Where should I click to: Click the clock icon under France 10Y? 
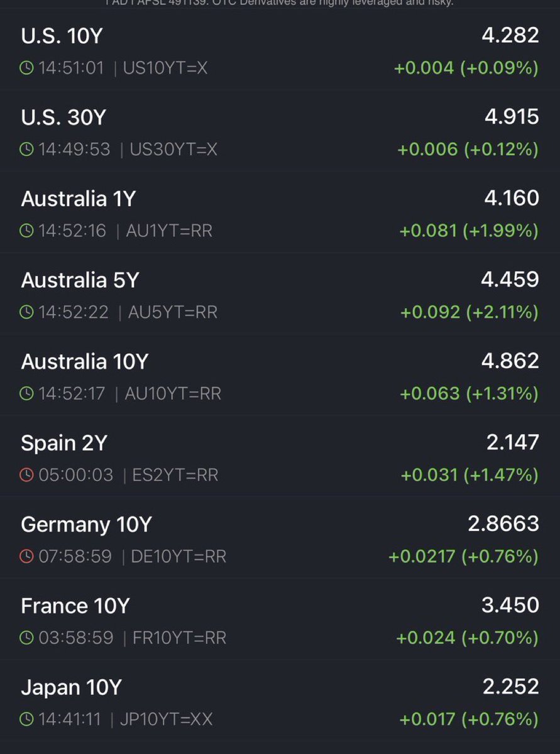[x=27, y=638]
